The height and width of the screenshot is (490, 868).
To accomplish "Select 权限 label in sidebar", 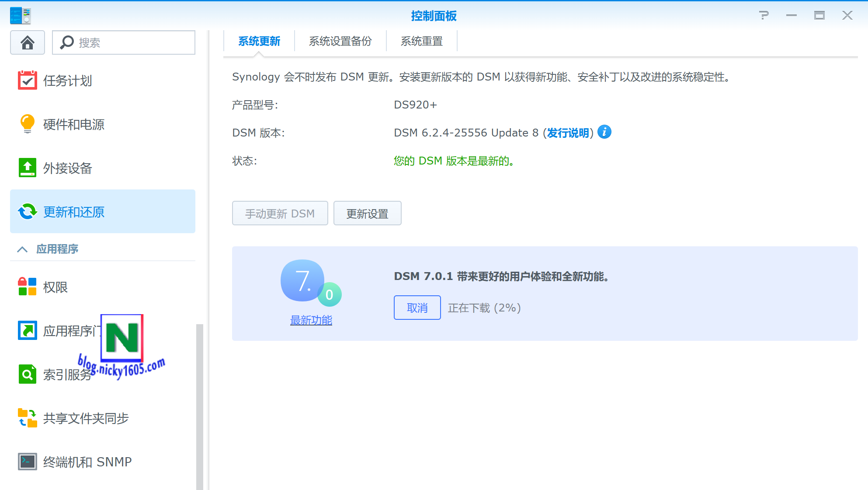I will [x=56, y=287].
